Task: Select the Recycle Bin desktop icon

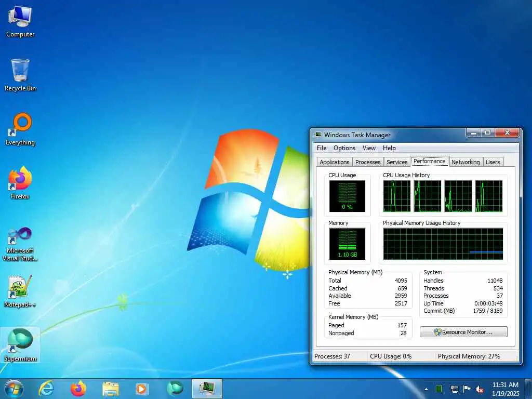Action: point(20,75)
